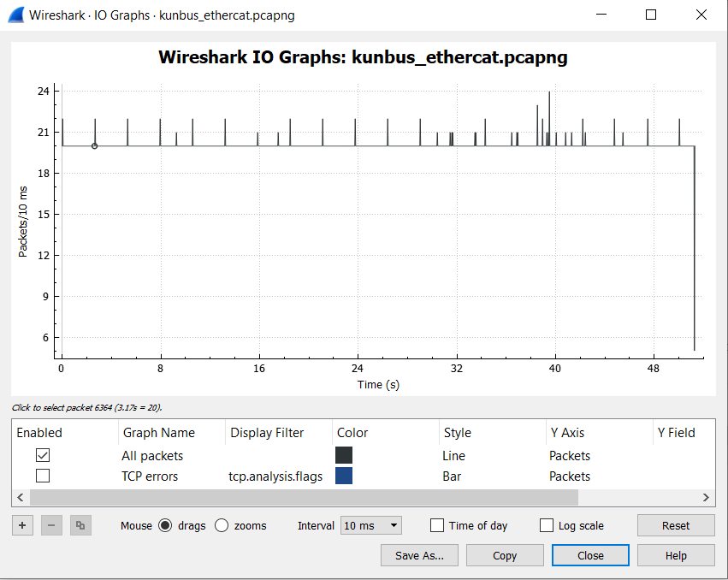Click the All packets dark color swatch
The width and height of the screenshot is (728, 580).
pyautogui.click(x=344, y=455)
